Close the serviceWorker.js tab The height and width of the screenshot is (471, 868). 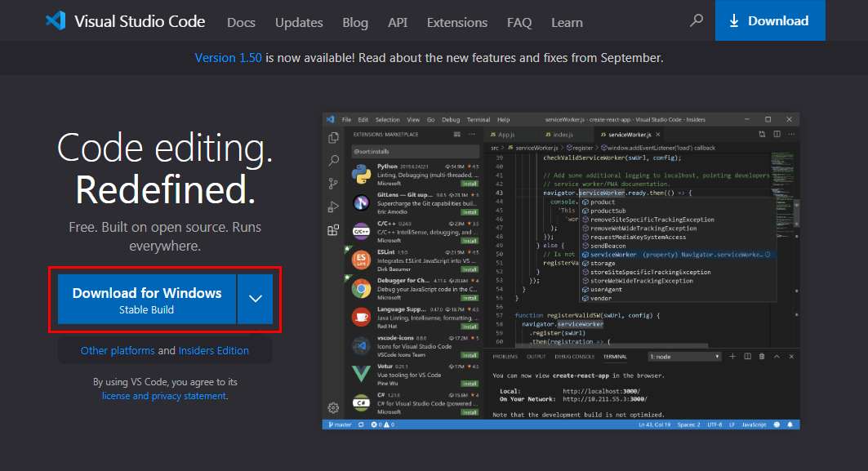click(657, 135)
